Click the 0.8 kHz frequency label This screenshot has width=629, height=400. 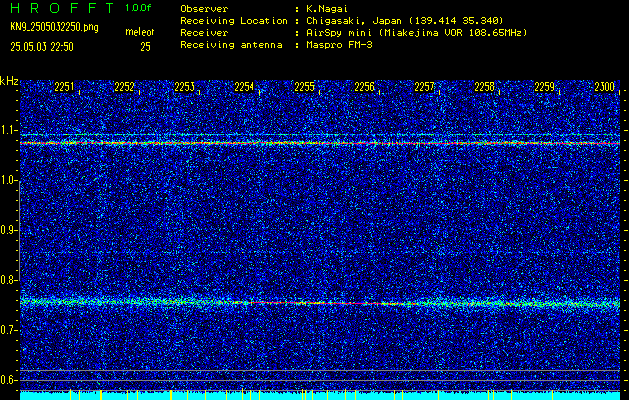click(8, 280)
